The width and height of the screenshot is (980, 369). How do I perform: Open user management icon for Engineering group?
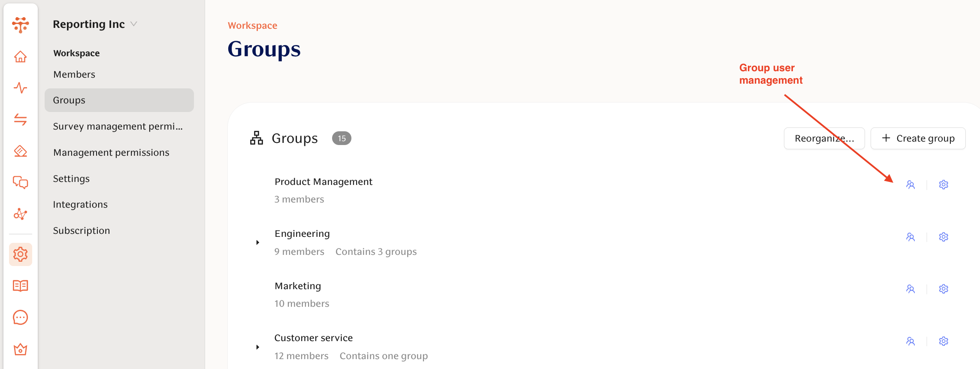click(x=910, y=236)
